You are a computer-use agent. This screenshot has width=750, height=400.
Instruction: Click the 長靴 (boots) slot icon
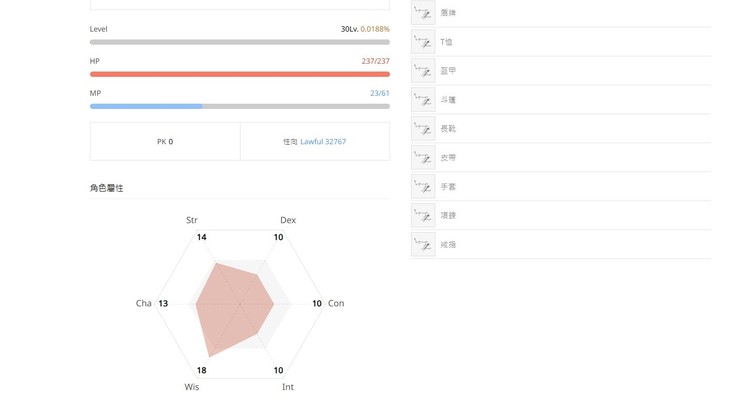coord(423,129)
